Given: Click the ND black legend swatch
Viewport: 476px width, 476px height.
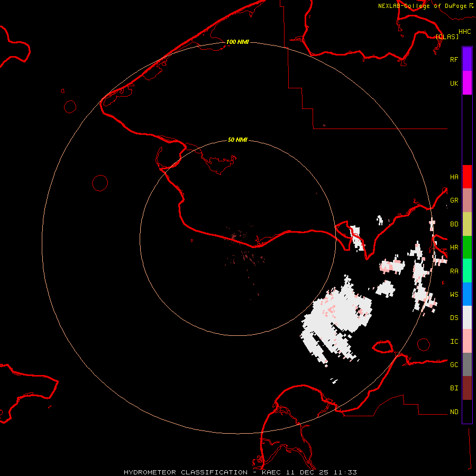Looking at the screenshot, I should pyautogui.click(x=467, y=411).
